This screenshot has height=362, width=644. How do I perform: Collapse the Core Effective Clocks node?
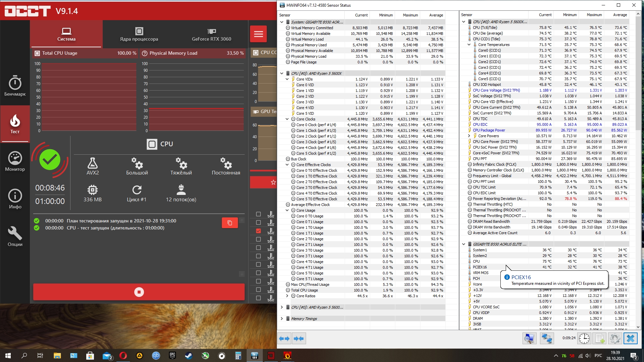287,165
